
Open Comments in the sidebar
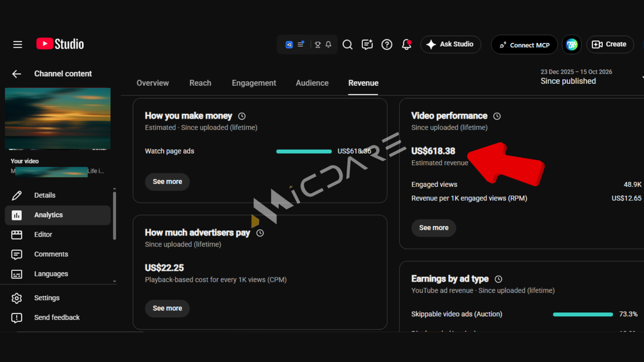58,254
